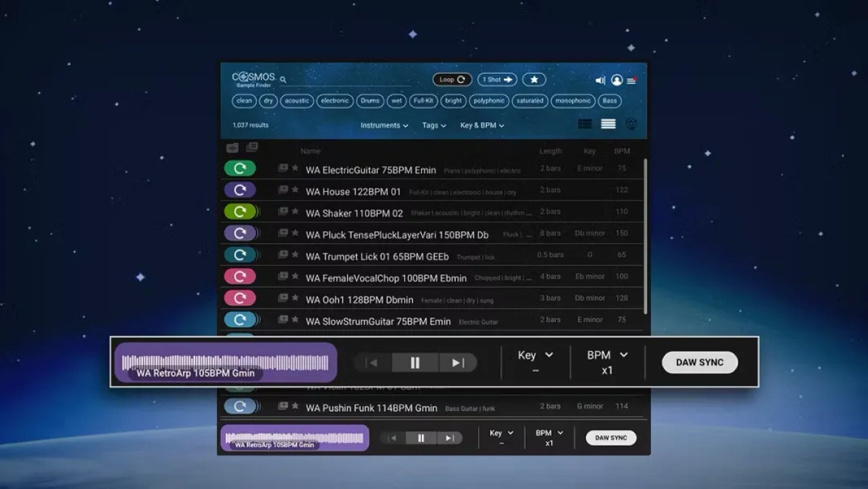The image size is (868, 489).
Task: Add WA Pushin Funk 114BPM to a collection
Action: pos(283,406)
